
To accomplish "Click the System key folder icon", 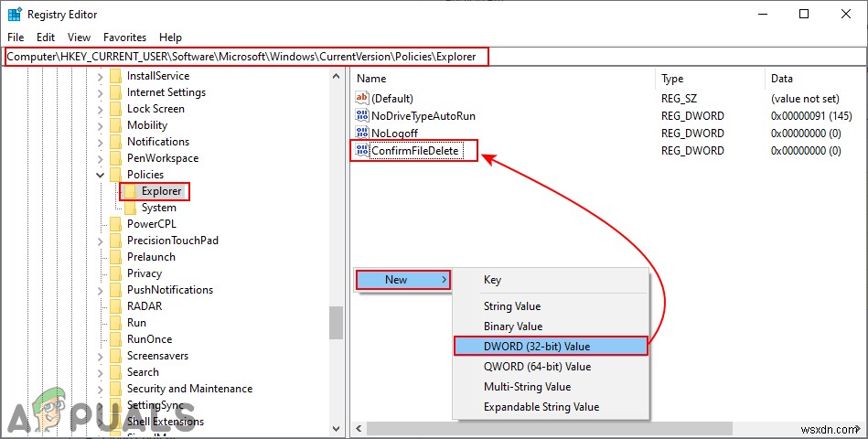I will [x=130, y=208].
